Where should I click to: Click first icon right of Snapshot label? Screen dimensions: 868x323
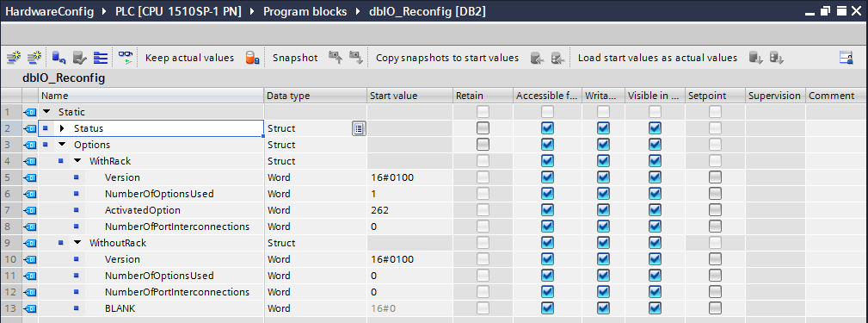[336, 58]
